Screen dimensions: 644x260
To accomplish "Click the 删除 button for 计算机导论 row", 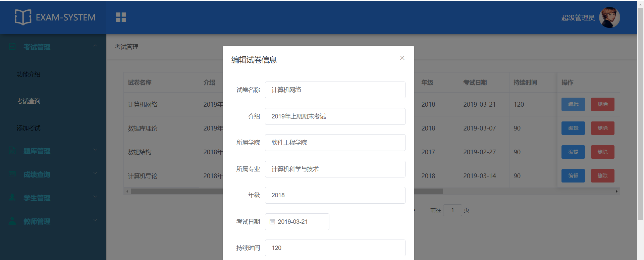I will tap(602, 176).
